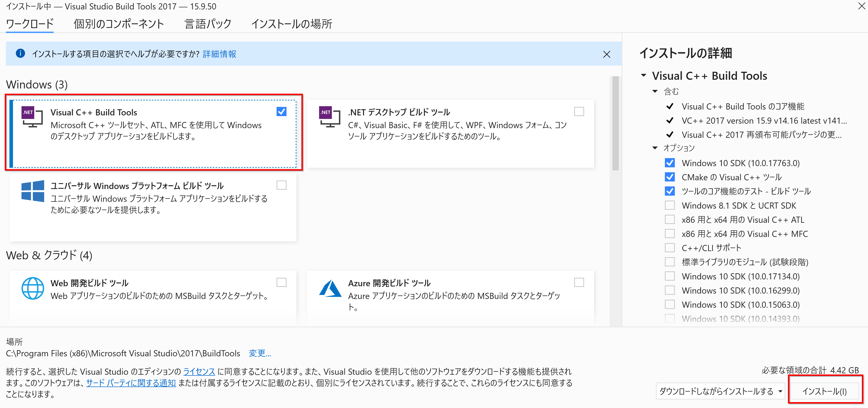Uncheck the Visual C++ Build Tools workload

tap(281, 111)
